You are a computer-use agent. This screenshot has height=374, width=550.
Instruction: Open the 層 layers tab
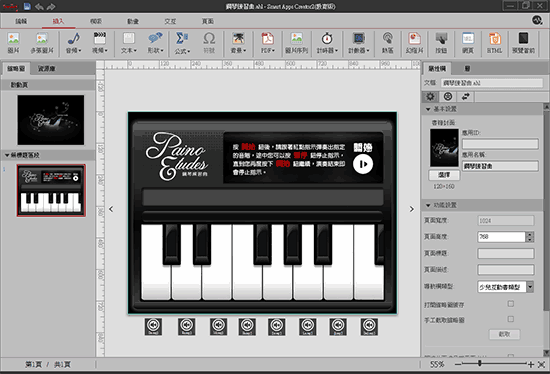(x=467, y=69)
